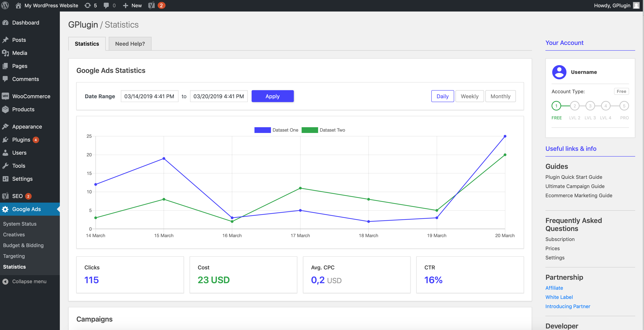Screen dimensions: 644x330
Task: Click the My WordPress Website site name
Action: click(x=51, y=6)
